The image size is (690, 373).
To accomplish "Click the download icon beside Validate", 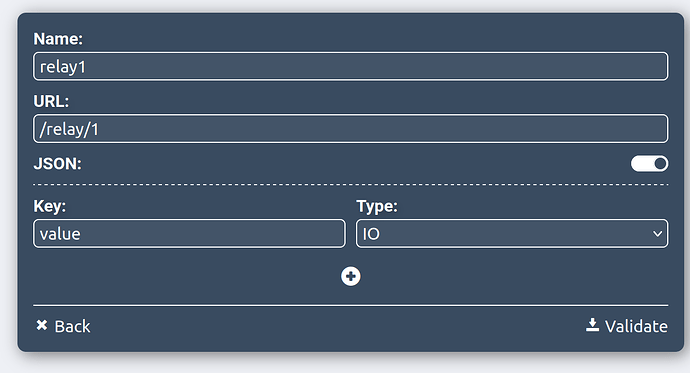I will pos(592,325).
